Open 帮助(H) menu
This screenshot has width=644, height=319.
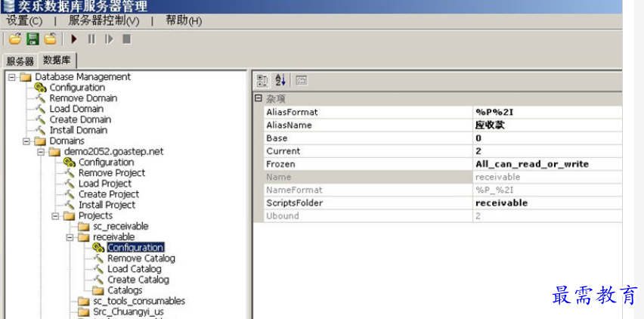coord(184,20)
